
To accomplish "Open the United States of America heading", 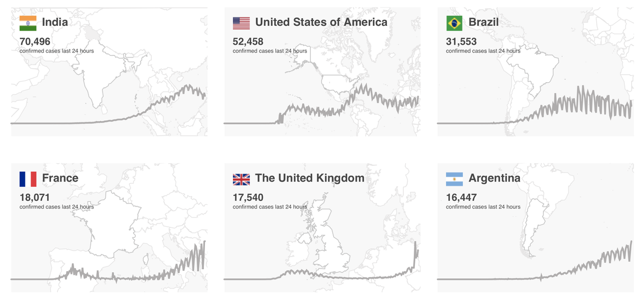I will coord(321,22).
